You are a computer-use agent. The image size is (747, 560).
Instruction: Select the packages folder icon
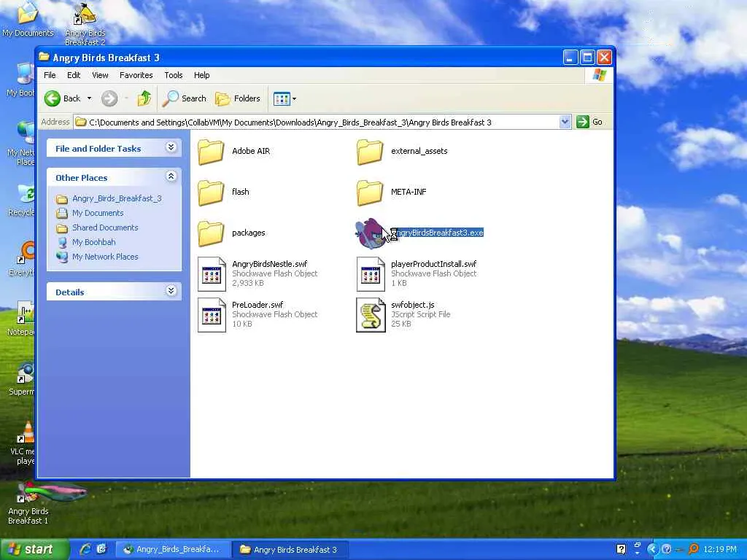coord(211,233)
